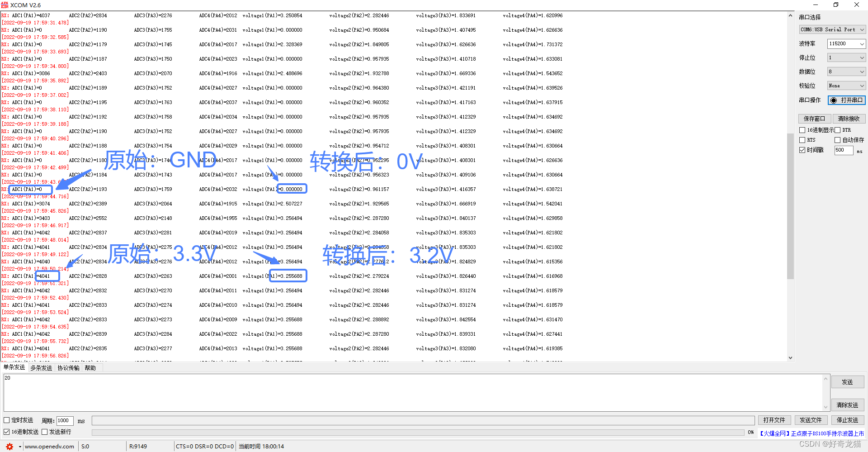Screen dimensions: 868x452
Task: Click the 发送 send button
Action: tap(848, 382)
